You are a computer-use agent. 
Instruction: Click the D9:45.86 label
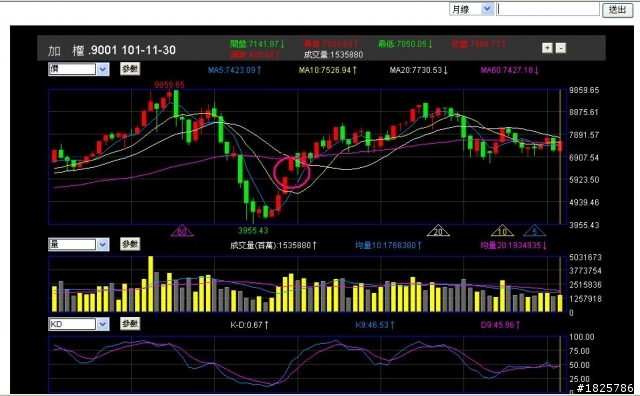[x=500, y=325]
